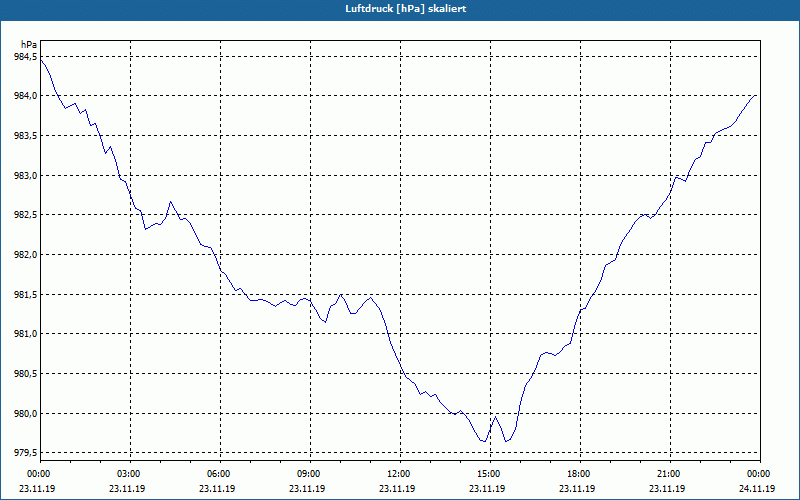
Task: Select the '23.11.19' date under 06:00
Action: click(x=217, y=488)
